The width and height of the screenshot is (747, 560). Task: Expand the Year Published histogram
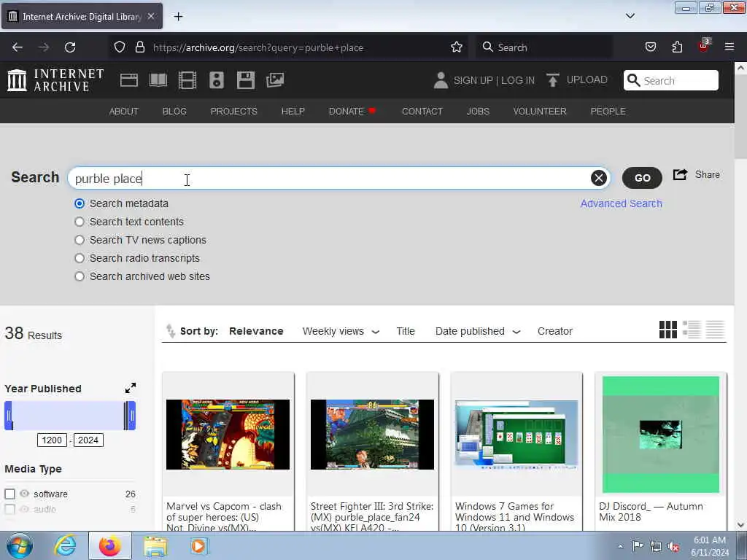130,388
